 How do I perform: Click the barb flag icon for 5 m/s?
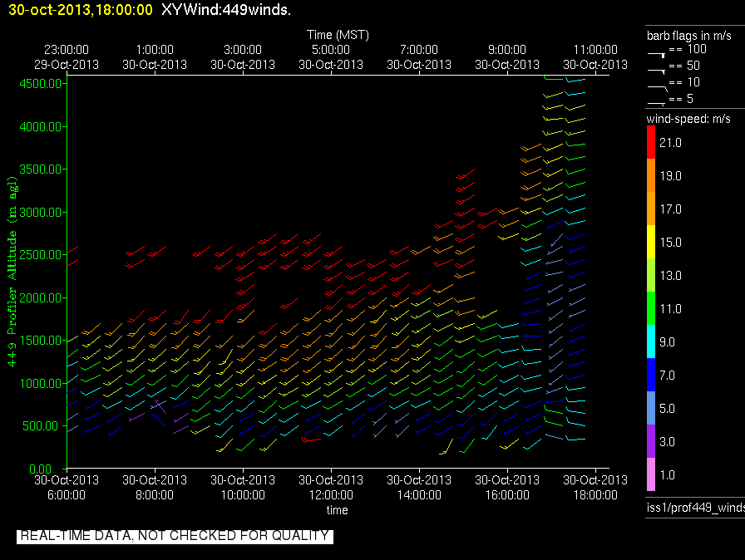657,104
